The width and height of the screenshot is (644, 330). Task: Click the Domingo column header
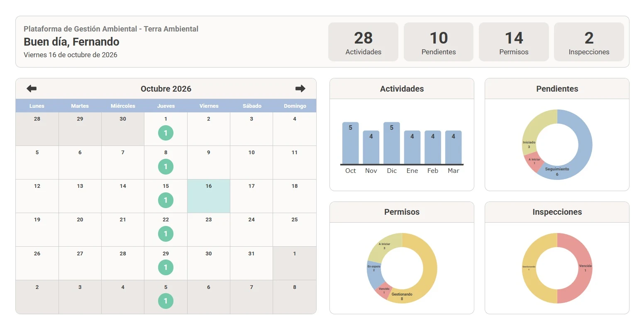click(x=295, y=106)
